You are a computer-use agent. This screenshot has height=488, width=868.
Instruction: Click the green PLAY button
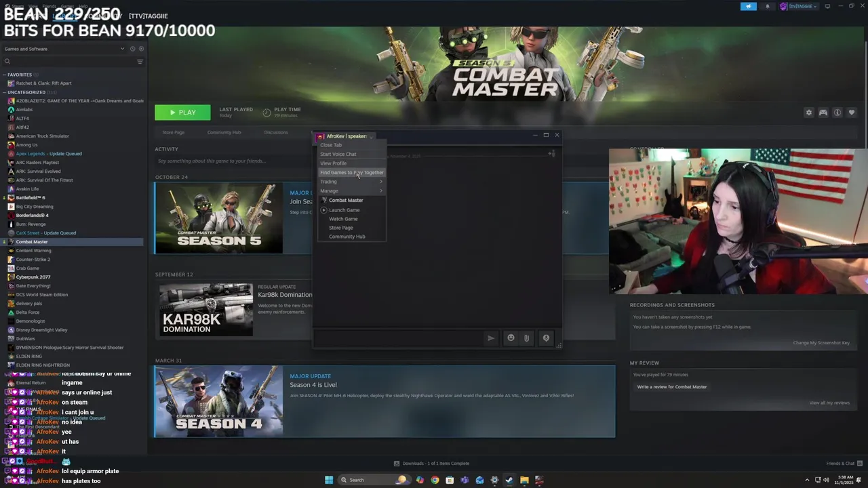pos(182,113)
